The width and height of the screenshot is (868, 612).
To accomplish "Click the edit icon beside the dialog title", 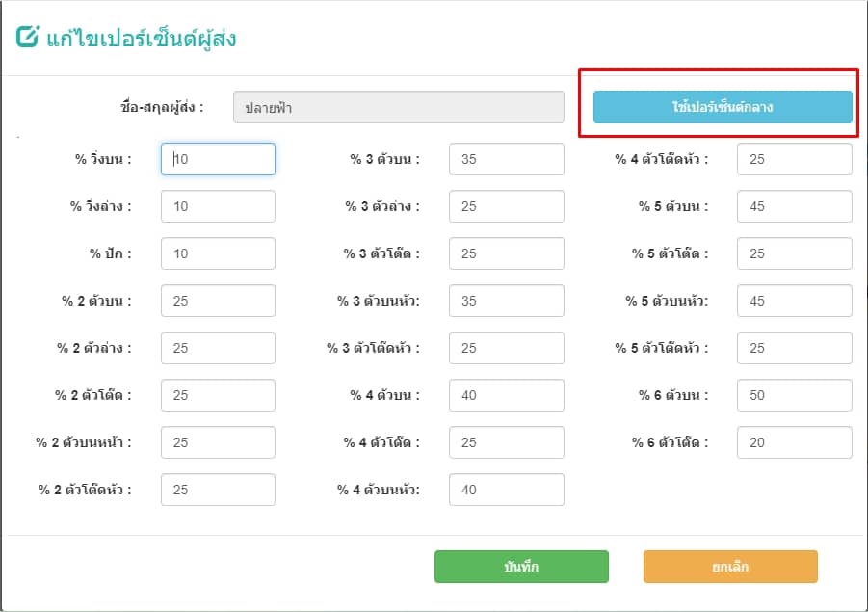I will click(x=28, y=37).
